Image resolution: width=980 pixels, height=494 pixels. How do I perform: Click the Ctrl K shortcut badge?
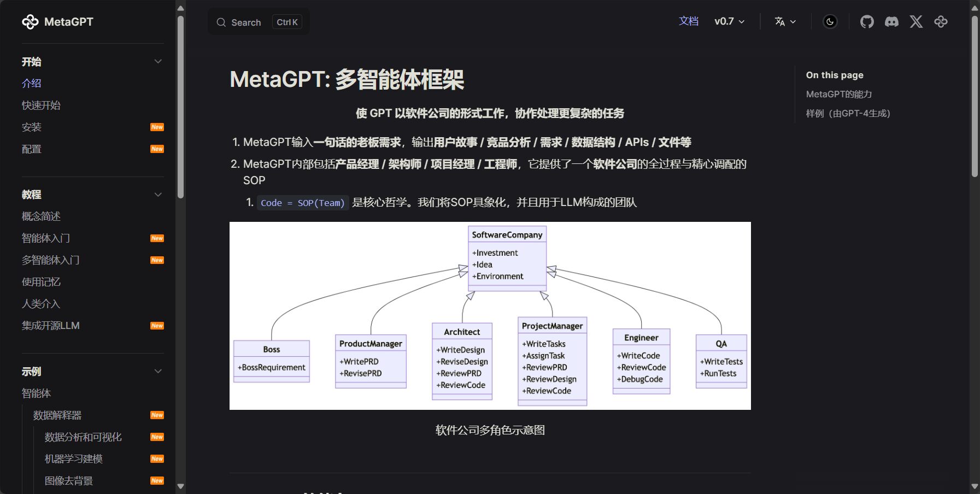coord(287,22)
